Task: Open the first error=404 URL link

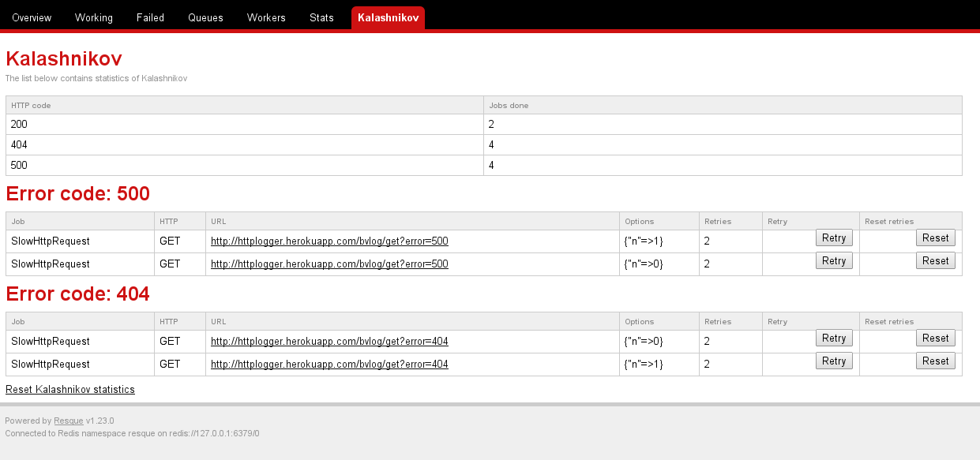Action: (329, 342)
